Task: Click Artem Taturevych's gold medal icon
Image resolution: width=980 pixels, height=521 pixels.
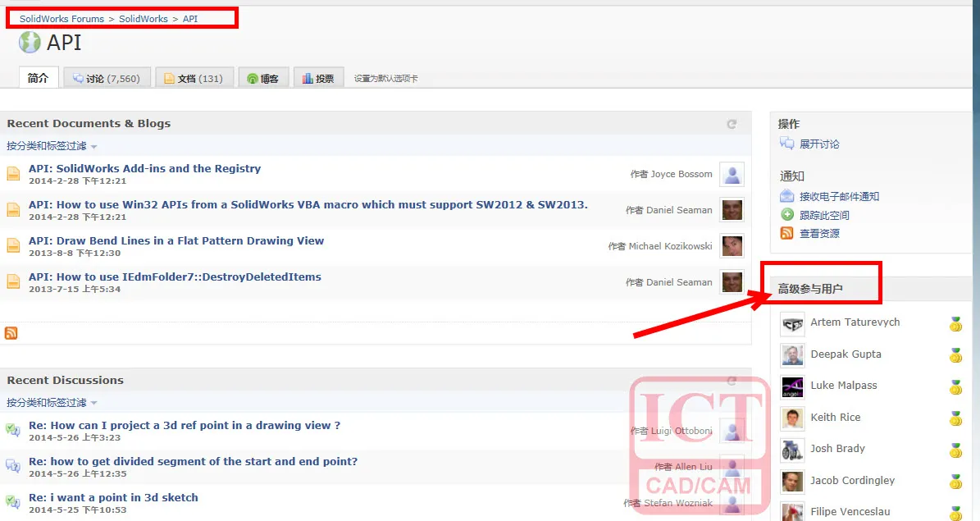Action: (955, 323)
